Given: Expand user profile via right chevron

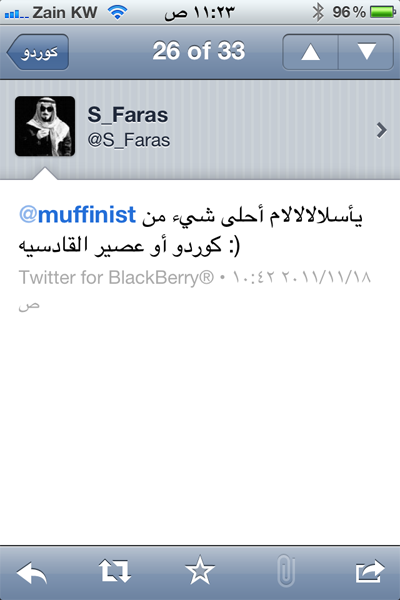Looking at the screenshot, I should (x=381, y=130).
